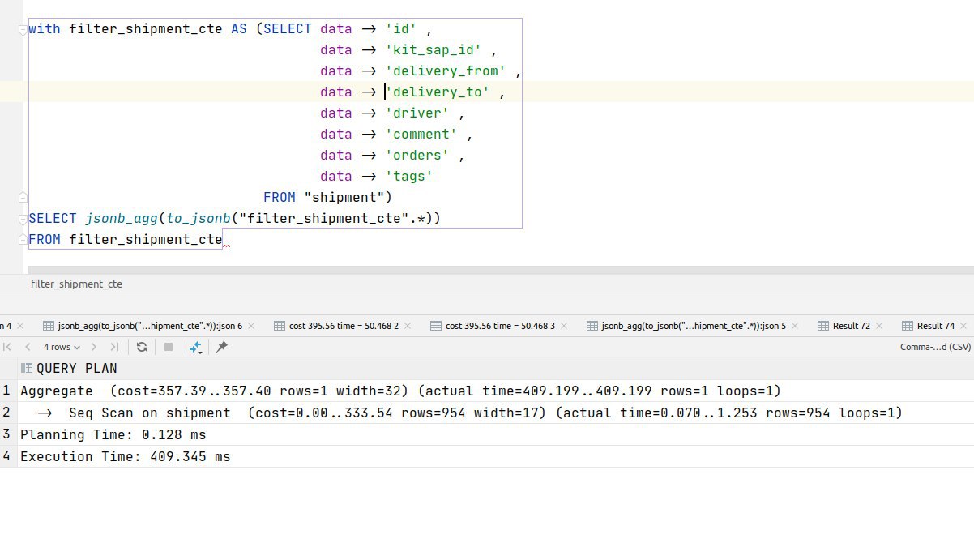Close the jsonb_agg json 6 tab
Viewport: 974px width, 560px height.
(251, 326)
